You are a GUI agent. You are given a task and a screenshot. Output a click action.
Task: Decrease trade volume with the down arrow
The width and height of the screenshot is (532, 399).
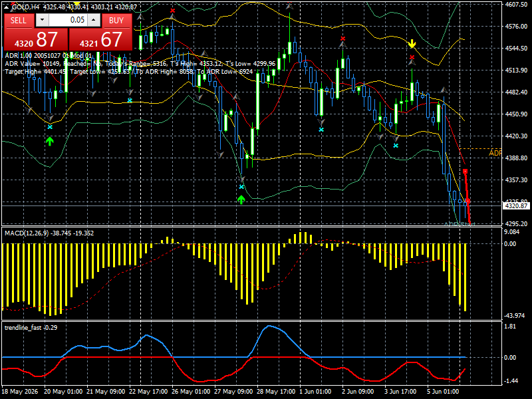[x=42, y=20]
